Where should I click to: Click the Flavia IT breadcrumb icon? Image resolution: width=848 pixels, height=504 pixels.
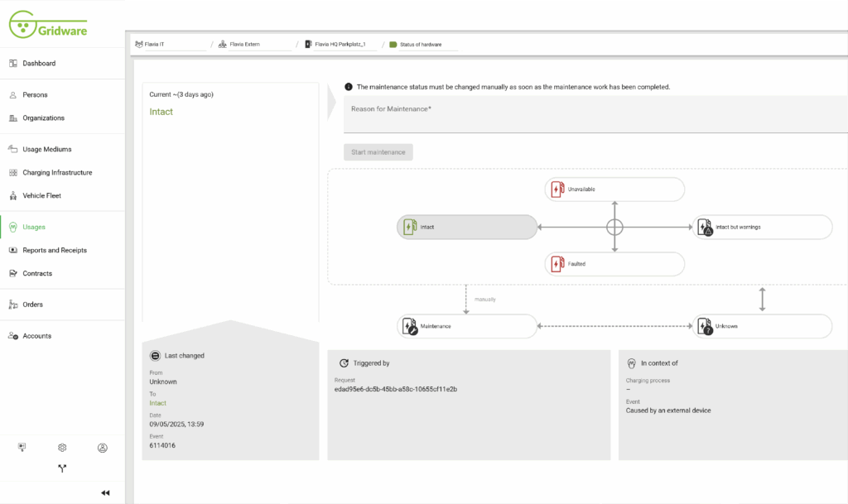139,45
